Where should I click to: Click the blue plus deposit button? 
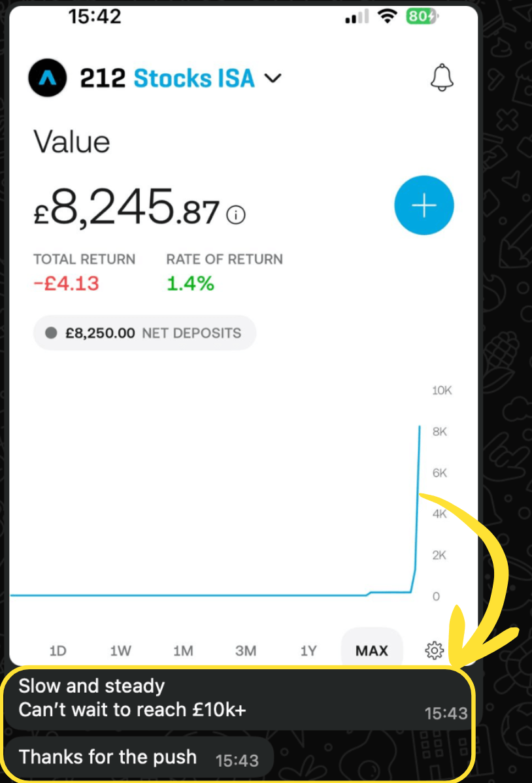(424, 205)
